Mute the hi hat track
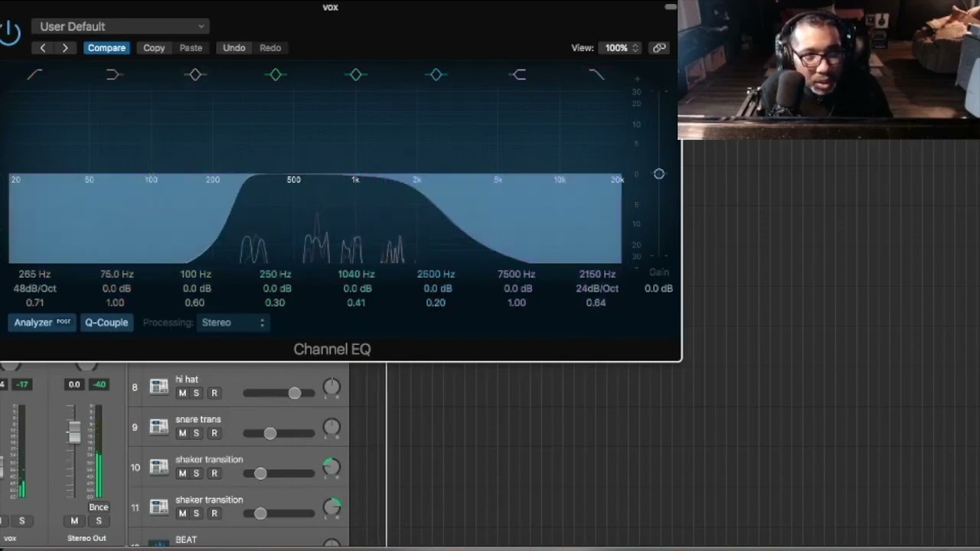This screenshot has width=980, height=551. point(182,393)
